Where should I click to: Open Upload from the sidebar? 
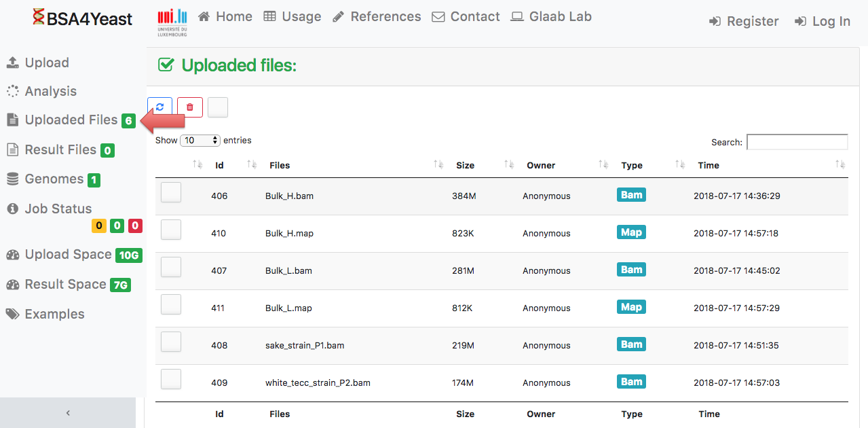tap(46, 63)
